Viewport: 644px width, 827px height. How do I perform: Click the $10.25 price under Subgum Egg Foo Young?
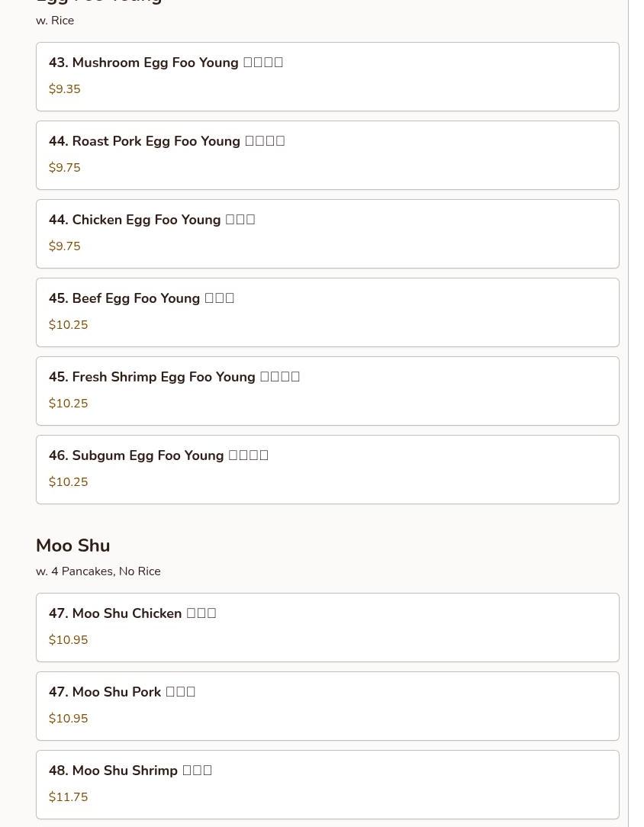pos(68,481)
